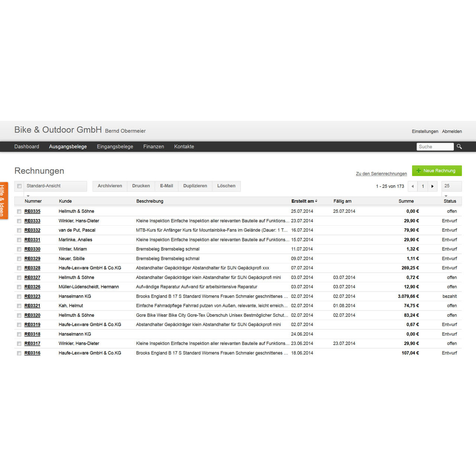This screenshot has height=476, width=476.
Task: Click the Archivieren button
Action: coord(110,186)
